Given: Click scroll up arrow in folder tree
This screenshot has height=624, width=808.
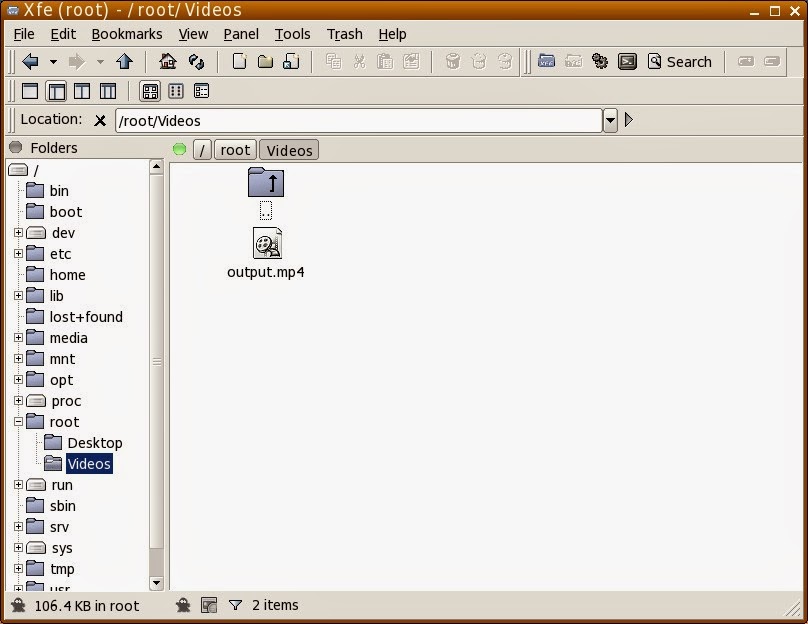Looking at the screenshot, I should pos(157,167).
